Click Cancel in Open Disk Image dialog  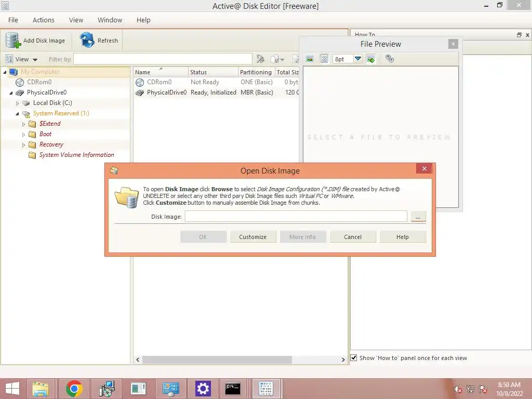353,237
